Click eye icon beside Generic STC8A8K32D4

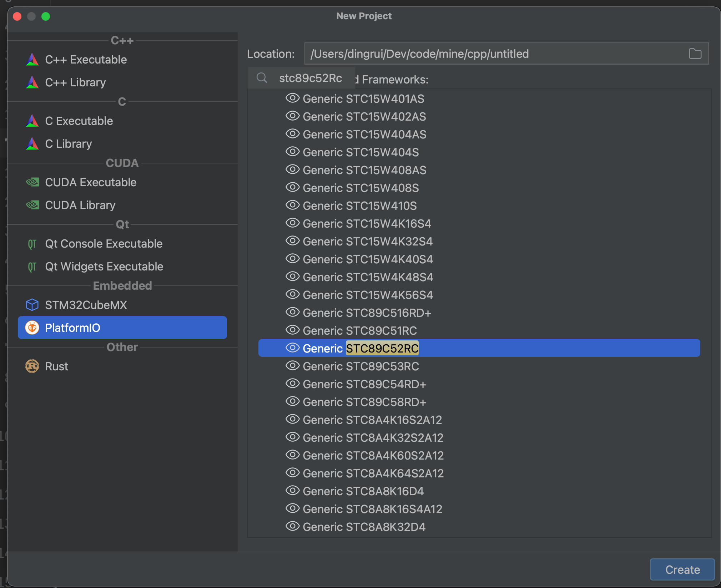[x=292, y=526]
